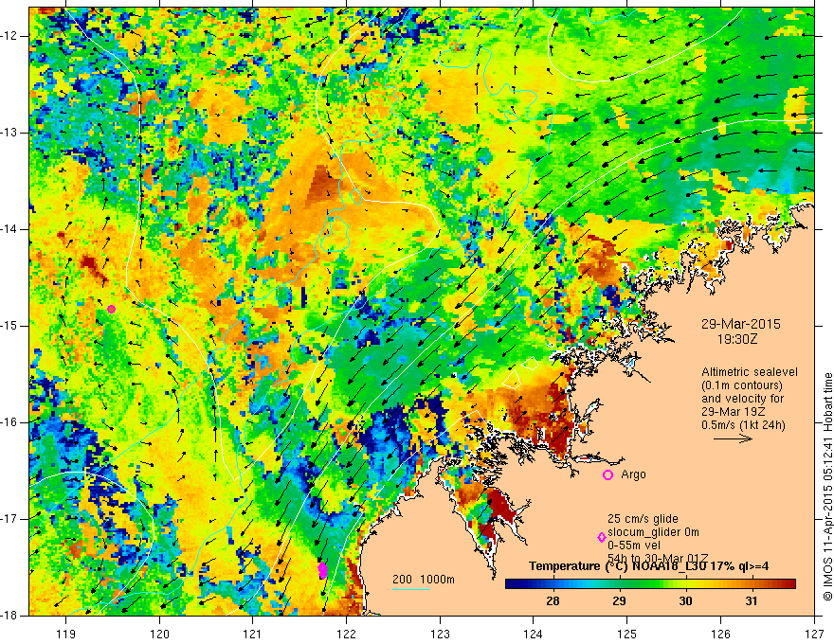Click the magenta Argo circle legend marker
Image resolution: width=834 pixels, height=644 pixels.
coord(607,474)
